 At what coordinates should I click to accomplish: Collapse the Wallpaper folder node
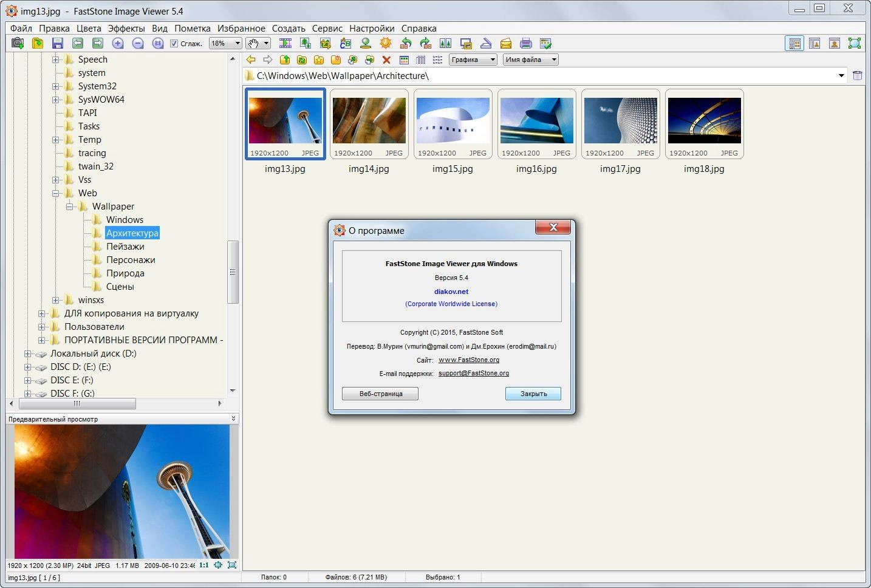[x=69, y=207]
